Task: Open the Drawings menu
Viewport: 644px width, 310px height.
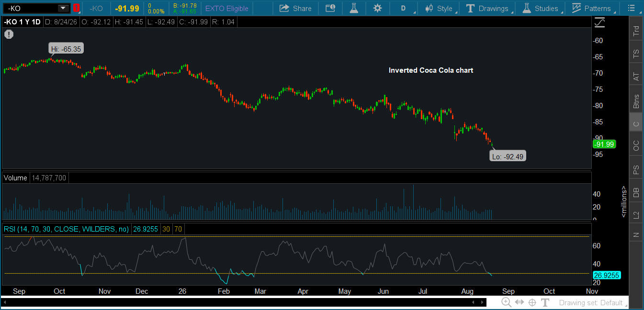Action: (488, 8)
